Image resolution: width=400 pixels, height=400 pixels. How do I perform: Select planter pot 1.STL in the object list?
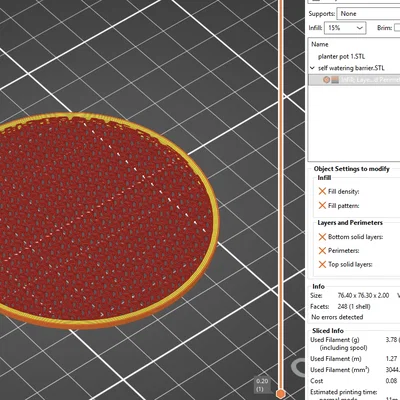341,56
